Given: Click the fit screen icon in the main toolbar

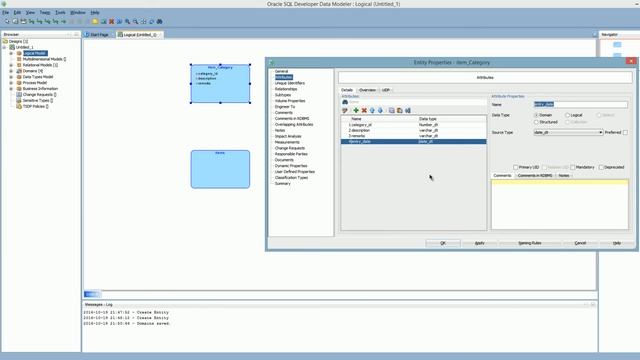Looking at the screenshot, I should [x=143, y=22].
